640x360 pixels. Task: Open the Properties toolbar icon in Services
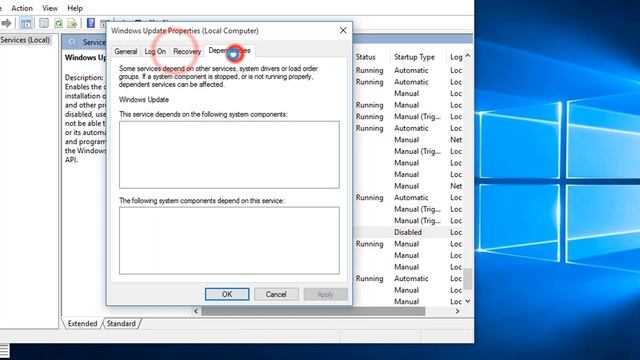click(44, 23)
